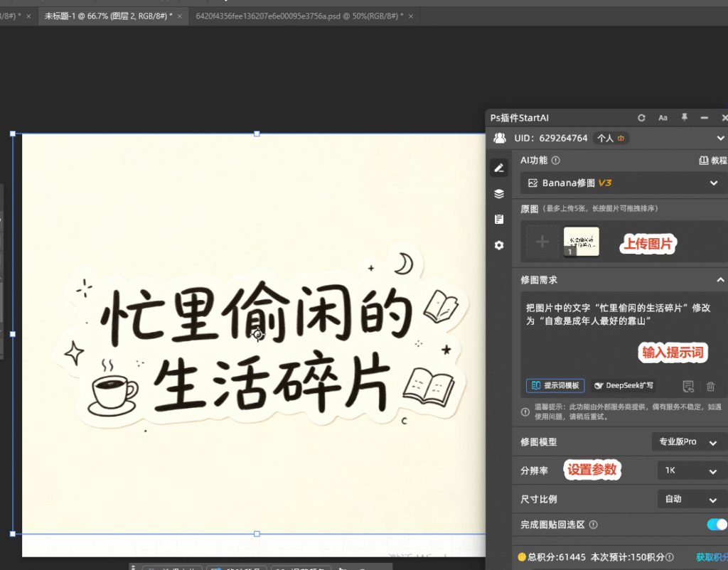Open the 教程 tutorial book link
Viewport: 728px width, 570px height.
[x=712, y=161]
